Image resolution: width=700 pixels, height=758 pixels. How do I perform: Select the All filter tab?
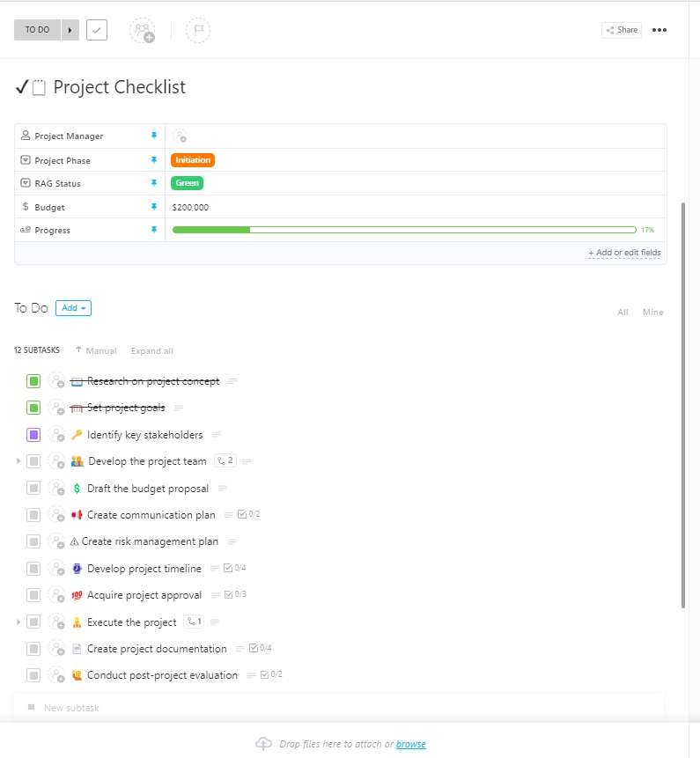623,312
